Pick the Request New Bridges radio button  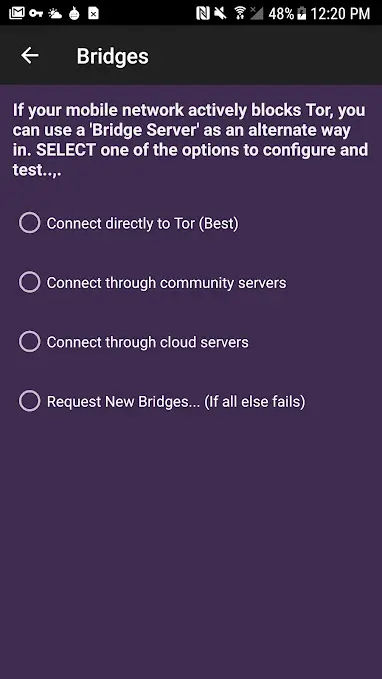pos(29,401)
